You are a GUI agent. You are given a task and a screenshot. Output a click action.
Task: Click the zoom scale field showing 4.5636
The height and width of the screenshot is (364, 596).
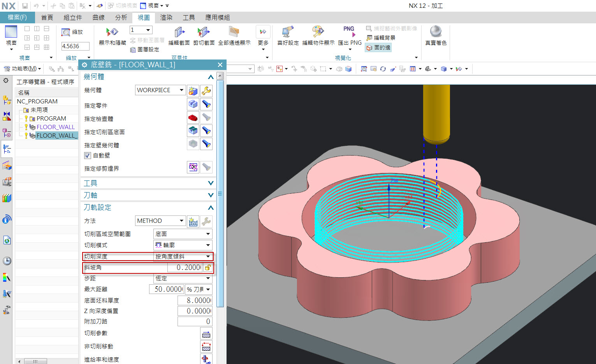75,46
